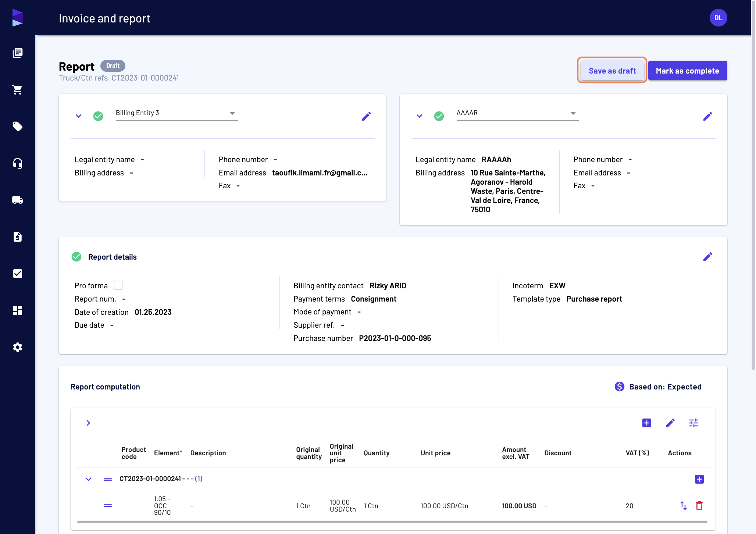Edit the Report computation table
This screenshot has width=756, height=534.
click(x=670, y=423)
